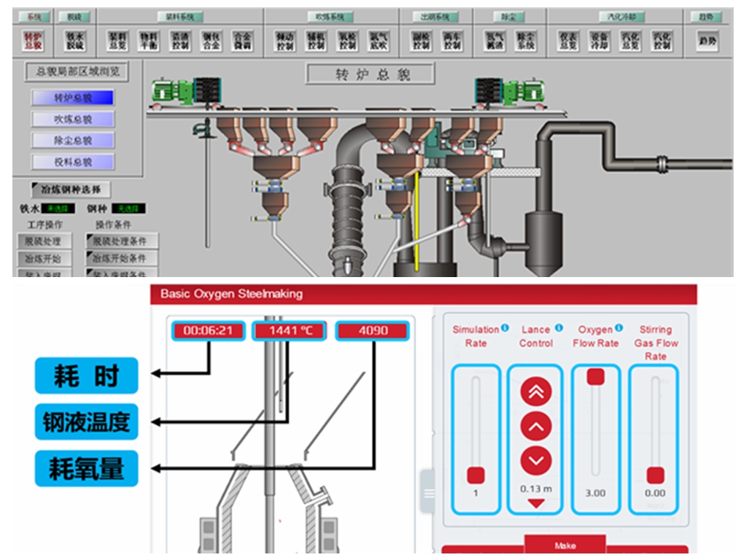This screenshot has height=560, width=747.
Task: Click the panel collapse handle left of sliders
Action: [428, 493]
